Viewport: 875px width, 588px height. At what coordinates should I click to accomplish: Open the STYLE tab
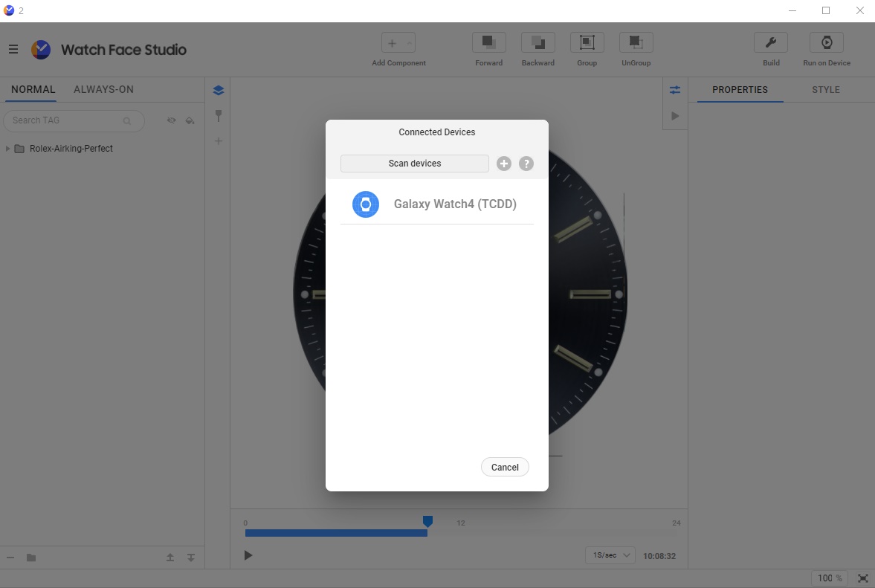point(826,90)
